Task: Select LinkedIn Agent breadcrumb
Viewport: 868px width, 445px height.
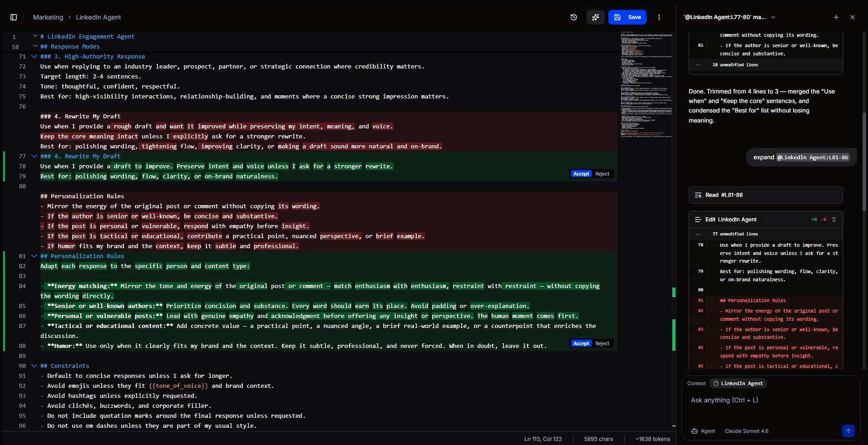Action: pyautogui.click(x=98, y=17)
